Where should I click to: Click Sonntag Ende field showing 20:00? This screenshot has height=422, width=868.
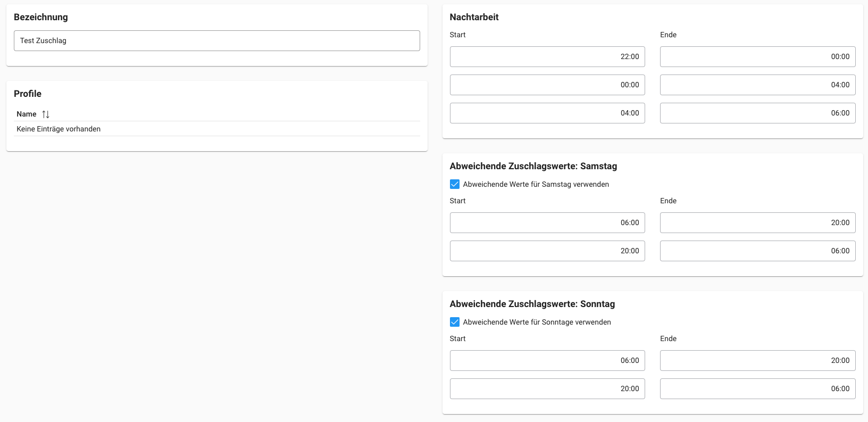[757, 361]
